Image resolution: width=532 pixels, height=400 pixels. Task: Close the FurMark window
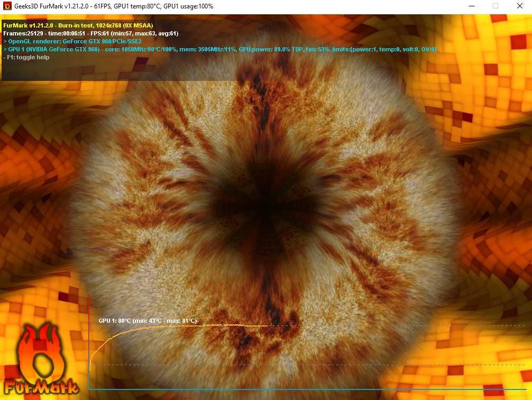519,6
